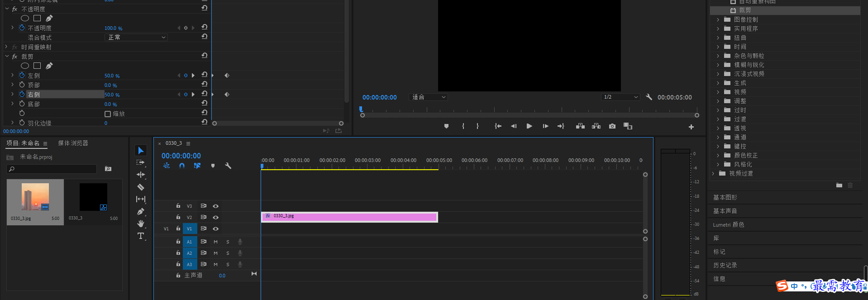Select the Pen tool in timeline toolbar

(x=141, y=211)
